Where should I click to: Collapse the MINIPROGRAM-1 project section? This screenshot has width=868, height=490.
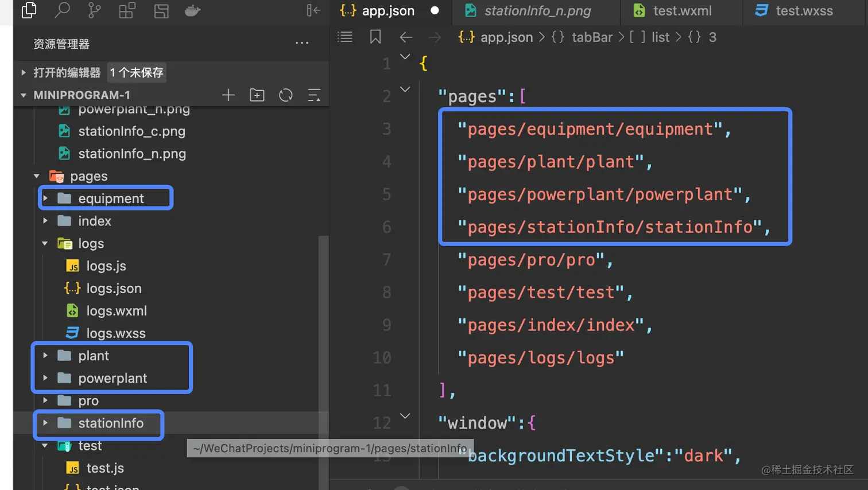pyautogui.click(x=24, y=95)
